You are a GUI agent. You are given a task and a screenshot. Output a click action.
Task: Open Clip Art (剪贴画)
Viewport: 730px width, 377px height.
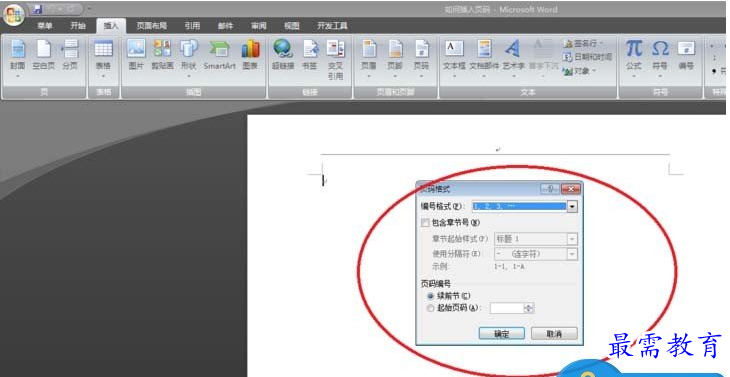point(162,55)
